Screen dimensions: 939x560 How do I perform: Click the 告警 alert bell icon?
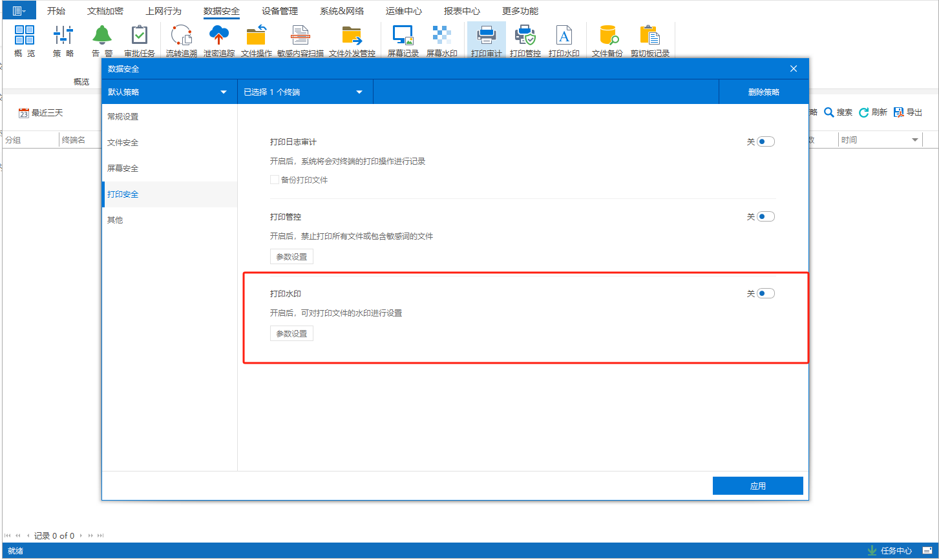(x=101, y=41)
